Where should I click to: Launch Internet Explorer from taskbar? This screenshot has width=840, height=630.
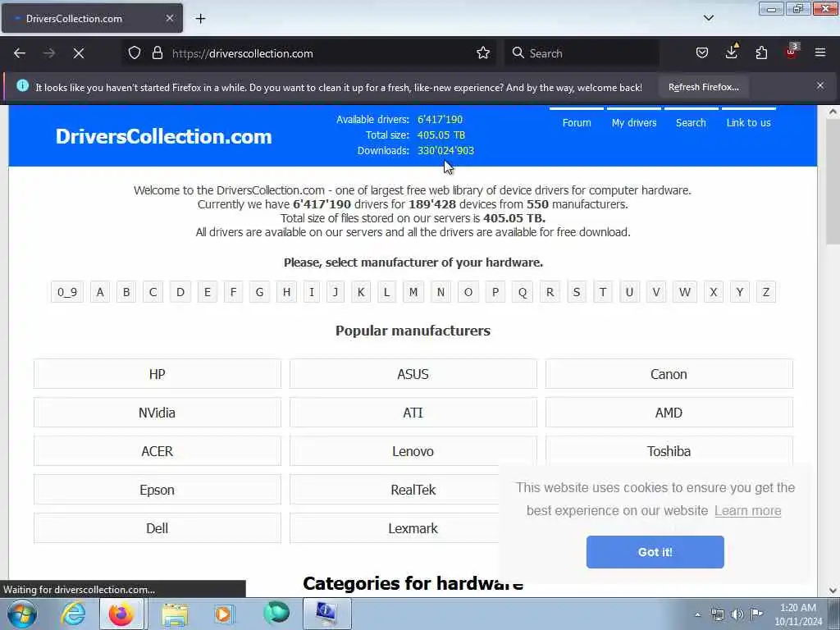click(73, 614)
